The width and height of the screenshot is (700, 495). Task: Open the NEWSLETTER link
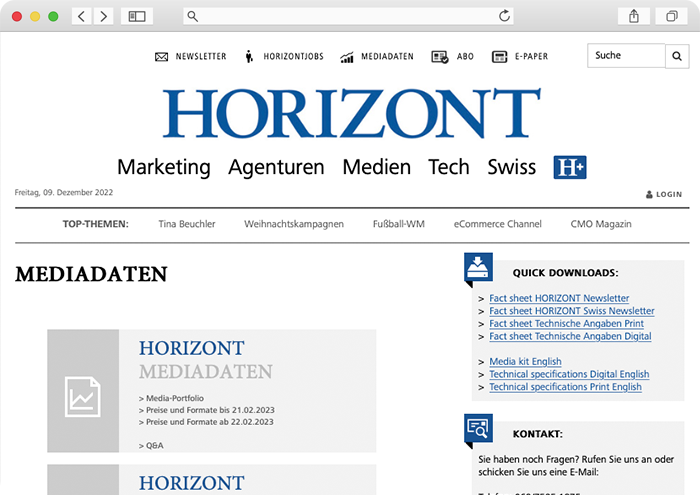point(201,57)
